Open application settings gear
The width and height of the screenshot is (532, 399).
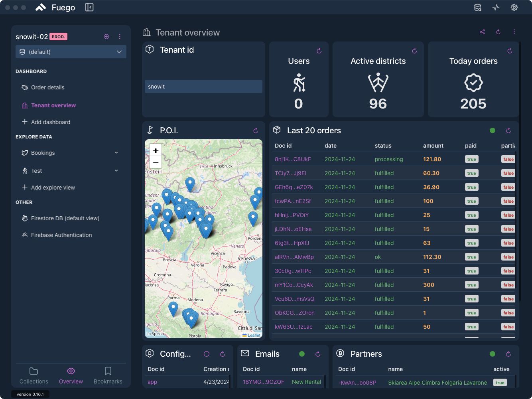point(514,7)
